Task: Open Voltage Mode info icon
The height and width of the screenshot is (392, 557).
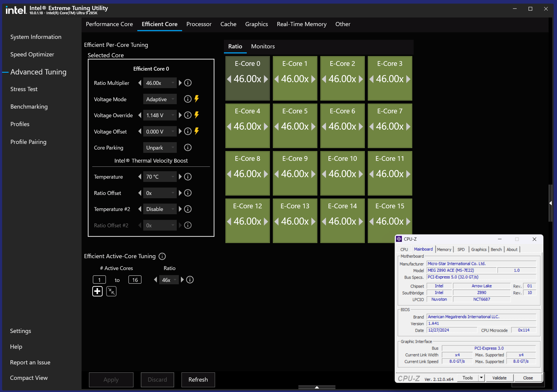Action: [x=188, y=99]
